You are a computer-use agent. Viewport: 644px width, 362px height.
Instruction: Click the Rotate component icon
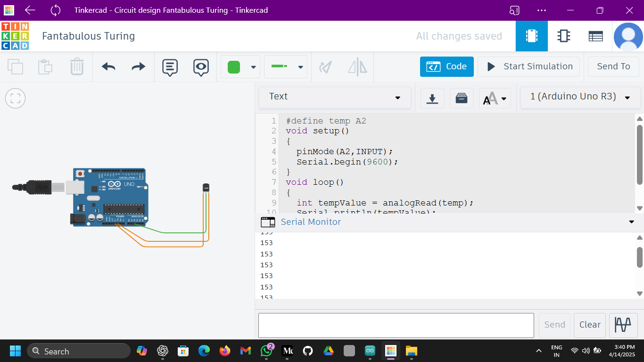325,67
